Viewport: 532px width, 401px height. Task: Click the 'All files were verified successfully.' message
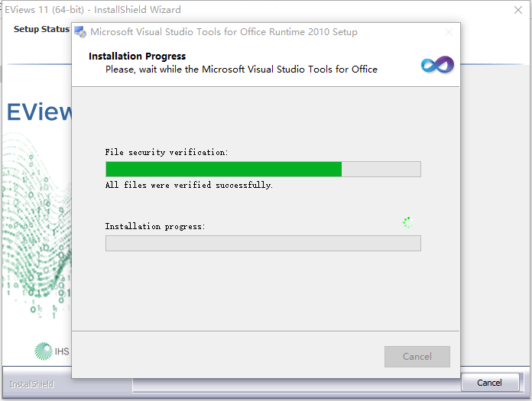(x=189, y=185)
